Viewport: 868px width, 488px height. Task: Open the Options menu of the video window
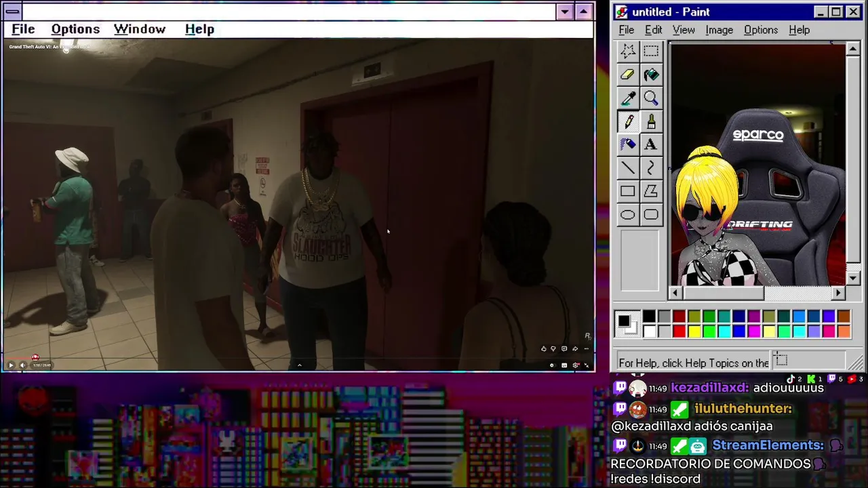tap(75, 29)
